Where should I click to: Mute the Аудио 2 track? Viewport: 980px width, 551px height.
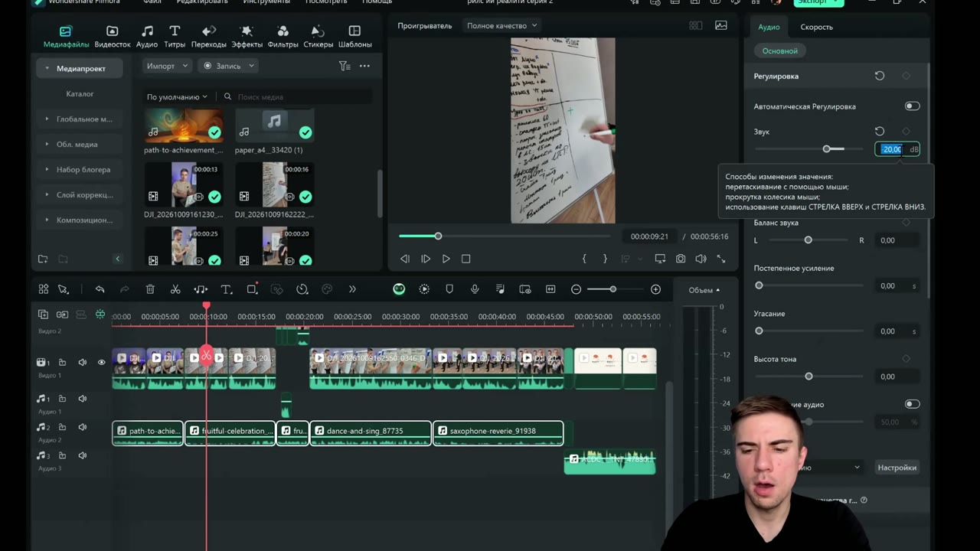[x=82, y=427]
